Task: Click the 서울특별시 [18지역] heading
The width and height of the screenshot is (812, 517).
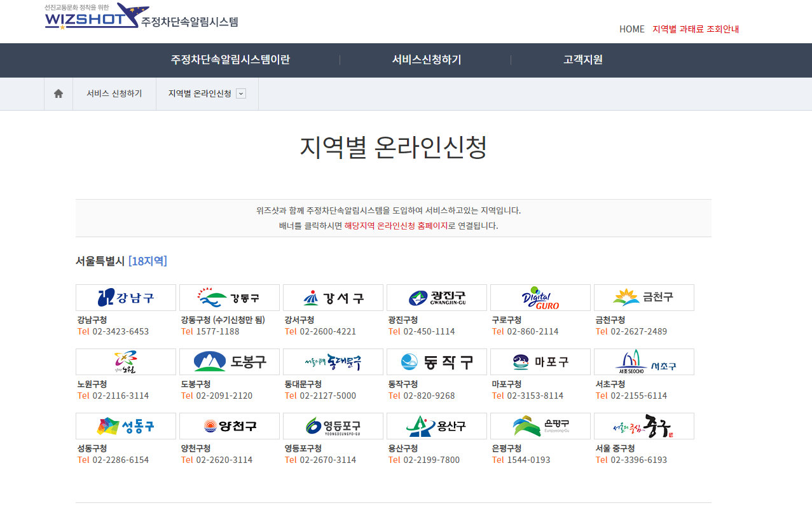Action: click(x=121, y=261)
